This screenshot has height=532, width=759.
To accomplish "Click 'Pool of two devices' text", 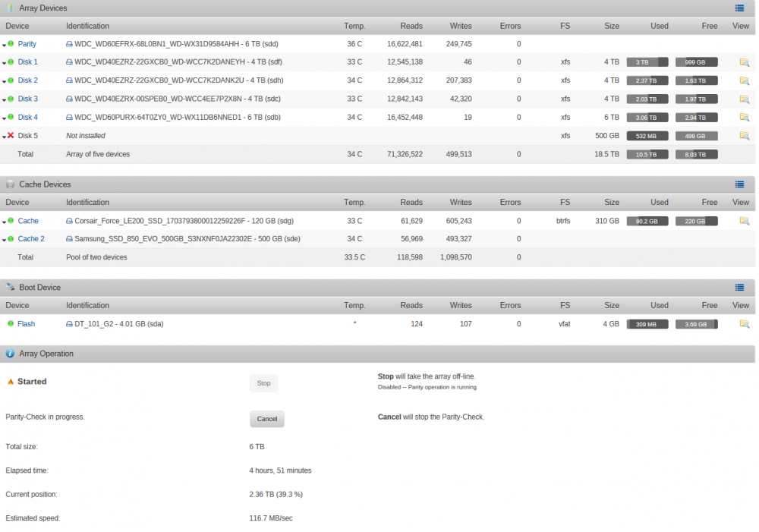I will 96,257.
